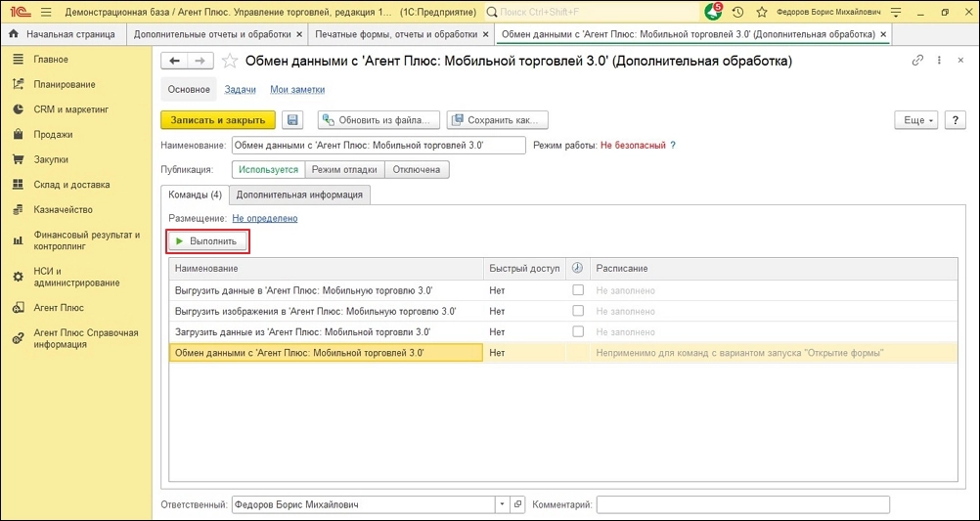This screenshot has height=521, width=980.
Task: Select row Загрузить данные из Мобильной торговли
Action: 562,331
